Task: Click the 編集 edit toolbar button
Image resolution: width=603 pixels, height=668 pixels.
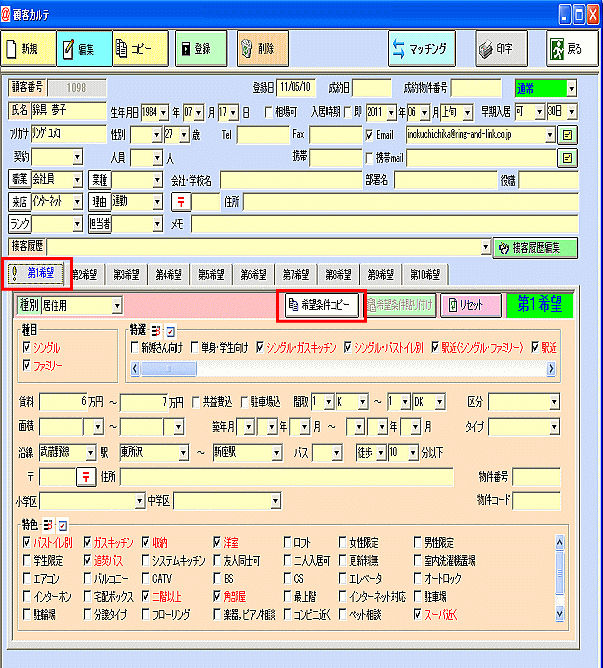Action: pos(84,49)
